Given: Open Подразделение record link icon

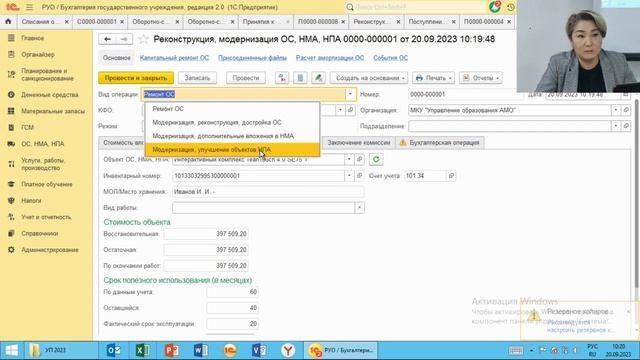Looking at the screenshot, I should point(626,126).
